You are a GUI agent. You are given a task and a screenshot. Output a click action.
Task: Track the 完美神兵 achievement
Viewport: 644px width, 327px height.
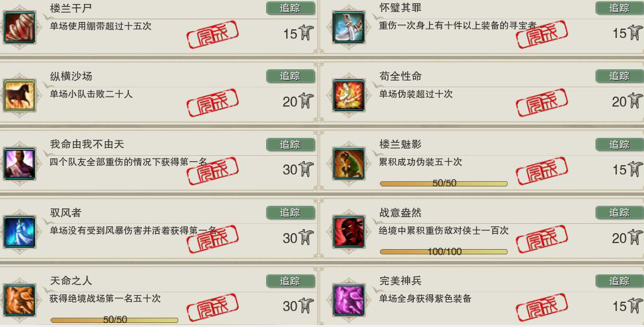click(620, 281)
